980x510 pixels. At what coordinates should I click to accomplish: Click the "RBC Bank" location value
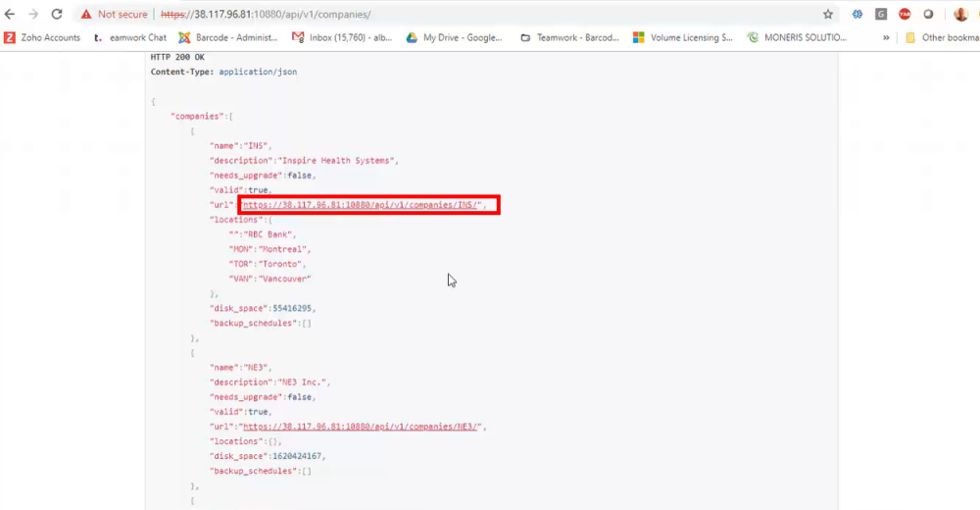click(x=268, y=234)
